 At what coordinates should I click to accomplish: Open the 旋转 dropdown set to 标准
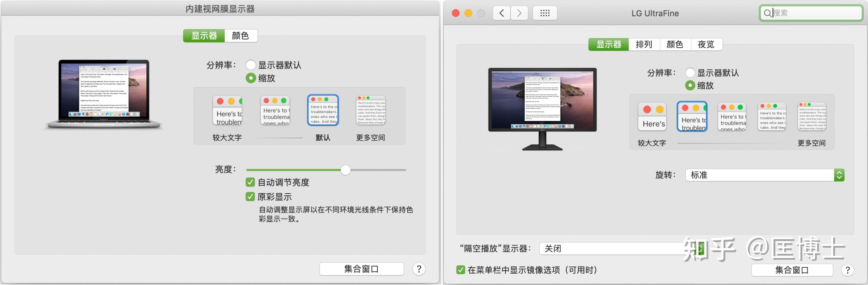coord(765,175)
